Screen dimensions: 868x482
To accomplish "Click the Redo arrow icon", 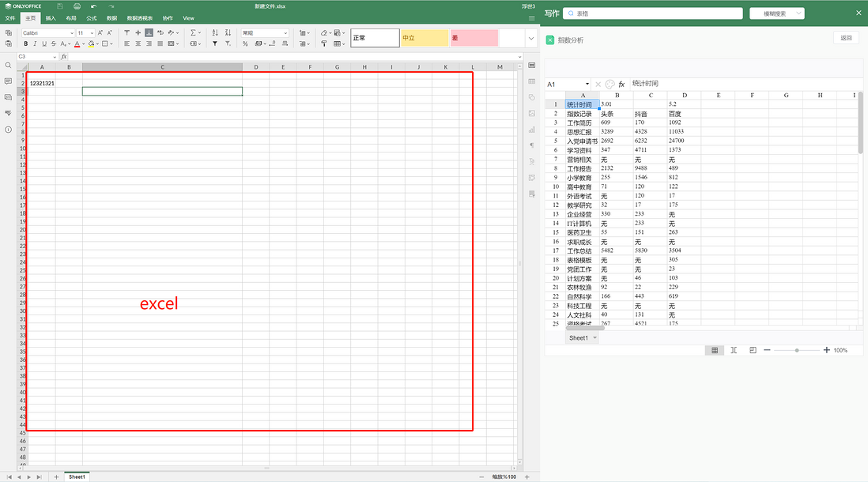I will 111,6.
